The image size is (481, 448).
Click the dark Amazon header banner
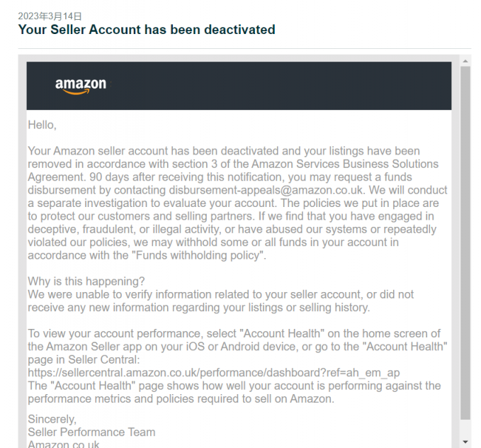(239, 86)
